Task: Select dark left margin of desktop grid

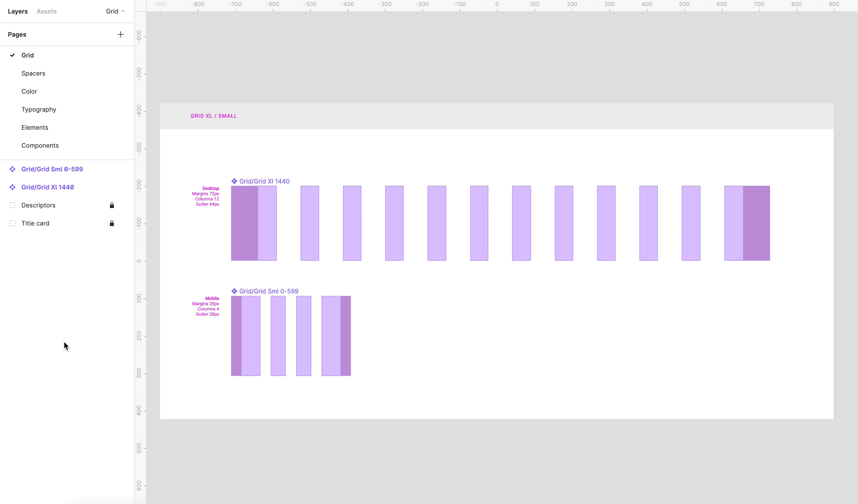Action: [244, 223]
